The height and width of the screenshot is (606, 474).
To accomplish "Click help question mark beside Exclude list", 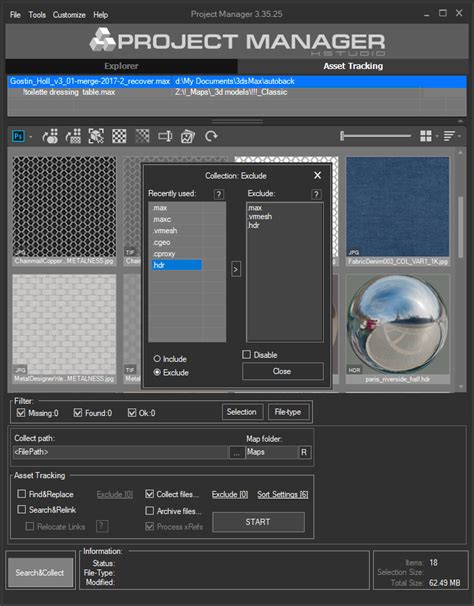I will coord(316,194).
